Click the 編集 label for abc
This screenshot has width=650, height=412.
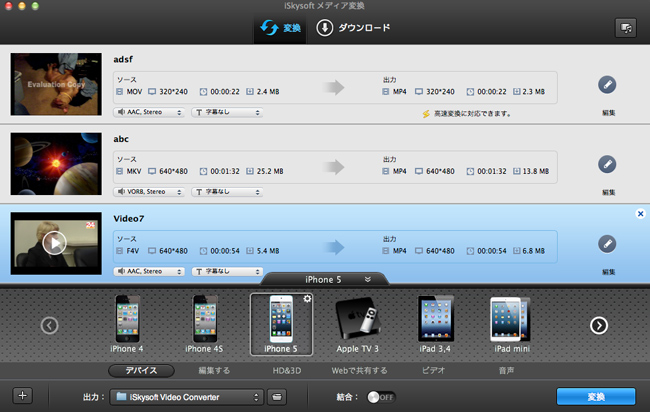click(609, 192)
